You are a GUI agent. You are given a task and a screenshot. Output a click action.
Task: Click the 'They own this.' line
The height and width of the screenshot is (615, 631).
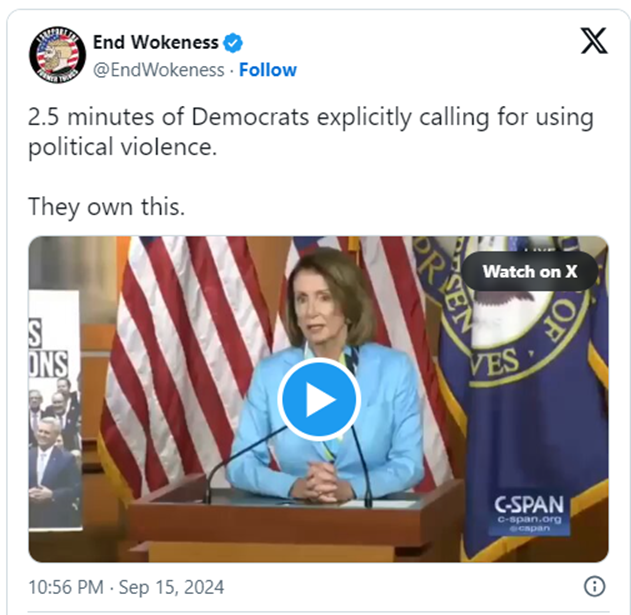(x=106, y=207)
